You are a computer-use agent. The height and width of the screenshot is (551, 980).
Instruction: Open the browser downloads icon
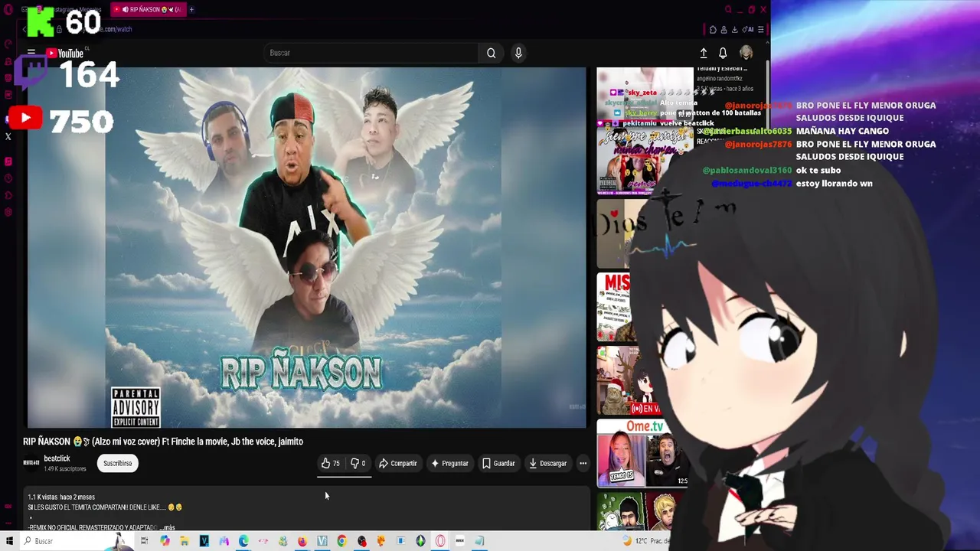(734, 29)
